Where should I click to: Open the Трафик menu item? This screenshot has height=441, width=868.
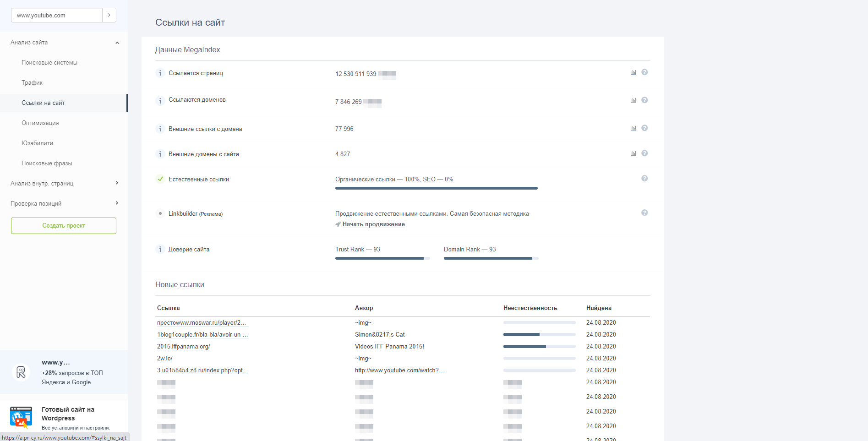(x=32, y=83)
